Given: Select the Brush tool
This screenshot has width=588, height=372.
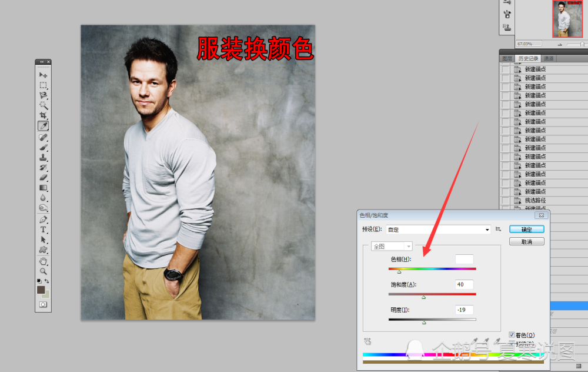Looking at the screenshot, I should click(43, 148).
